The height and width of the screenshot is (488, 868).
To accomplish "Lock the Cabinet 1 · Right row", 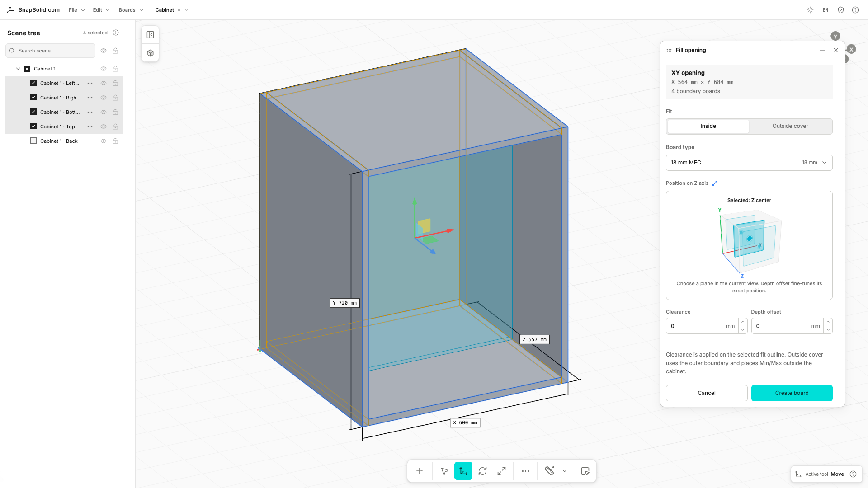I will point(115,98).
